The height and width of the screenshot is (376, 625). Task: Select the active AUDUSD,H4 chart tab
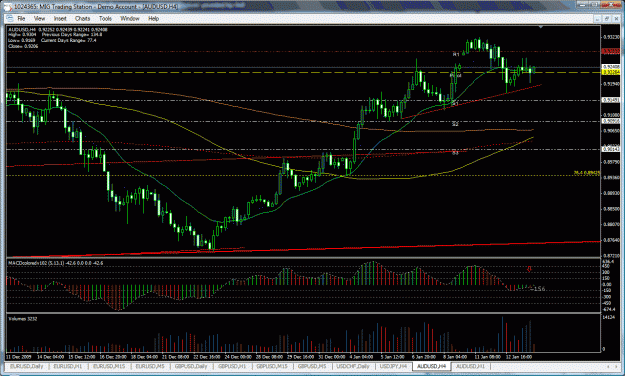[x=431, y=366]
